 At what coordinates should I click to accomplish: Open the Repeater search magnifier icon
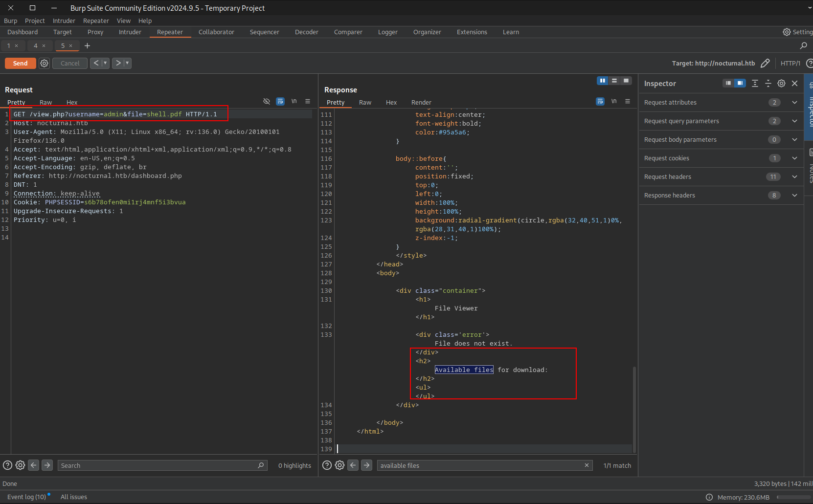[x=803, y=45]
